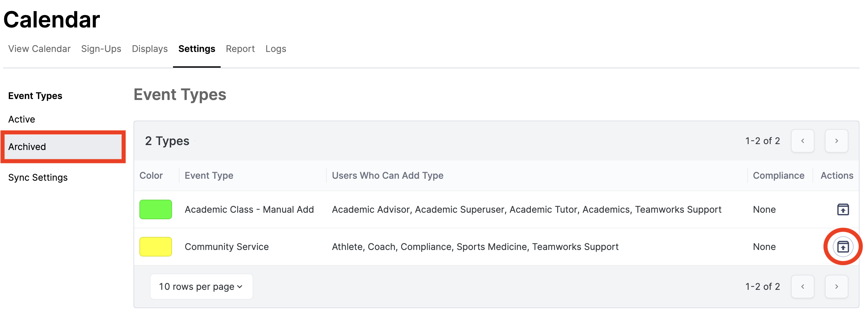Show Active event types in sidebar
Viewport: 868px width, 331px height.
pos(22,119)
